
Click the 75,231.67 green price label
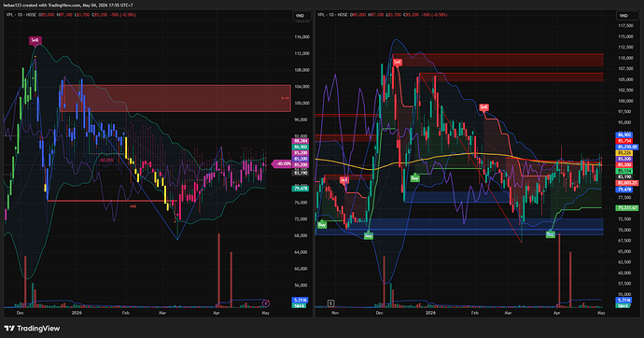[x=627, y=208]
